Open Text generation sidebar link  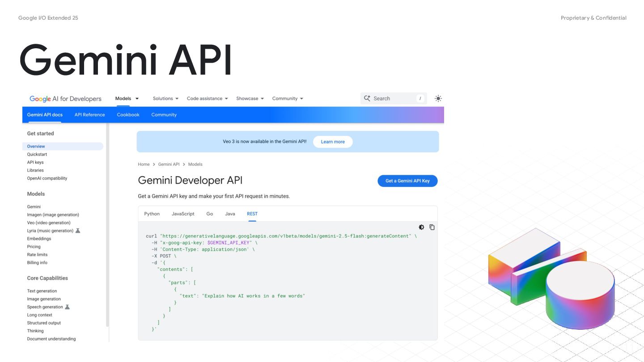tap(42, 291)
